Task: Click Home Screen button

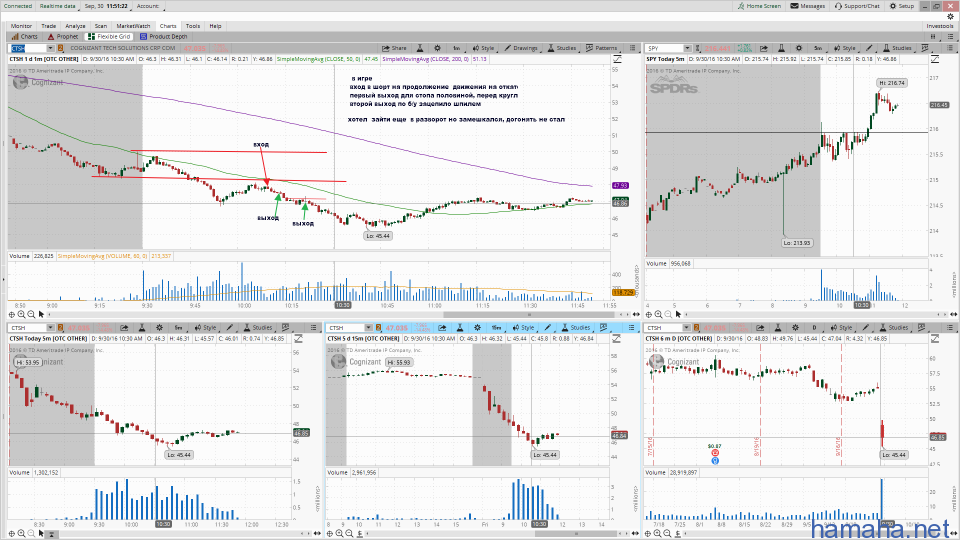Action: (759, 6)
